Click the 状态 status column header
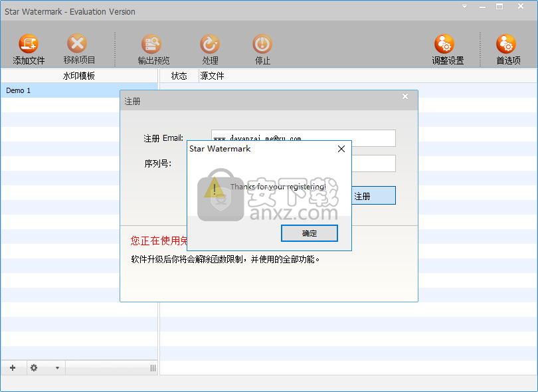 coord(179,76)
